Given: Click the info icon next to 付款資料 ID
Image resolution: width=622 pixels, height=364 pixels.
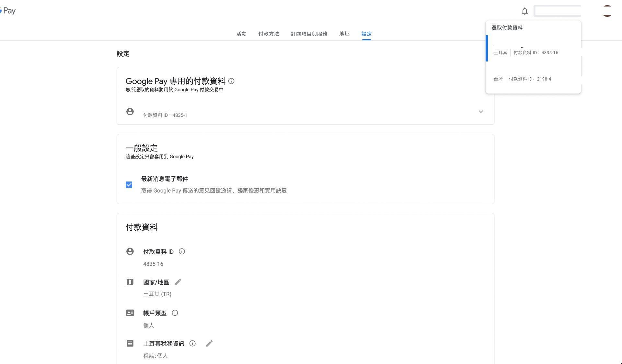Looking at the screenshot, I should (x=182, y=251).
